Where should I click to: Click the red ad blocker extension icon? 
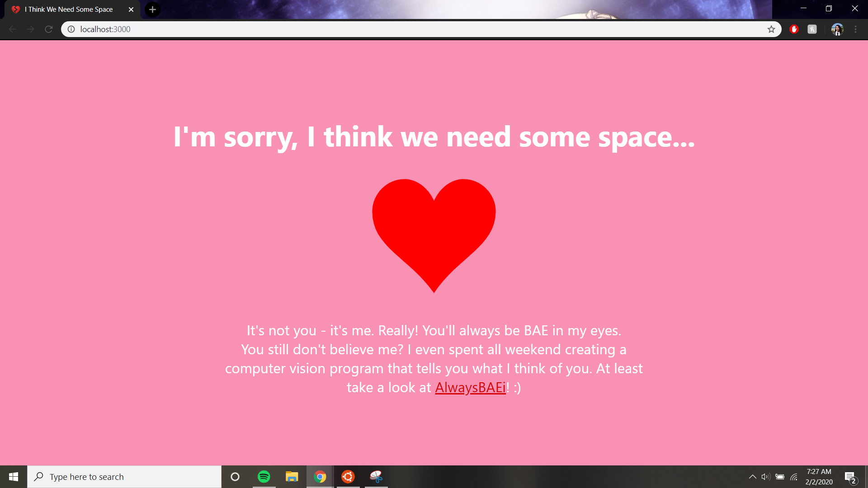(x=794, y=29)
